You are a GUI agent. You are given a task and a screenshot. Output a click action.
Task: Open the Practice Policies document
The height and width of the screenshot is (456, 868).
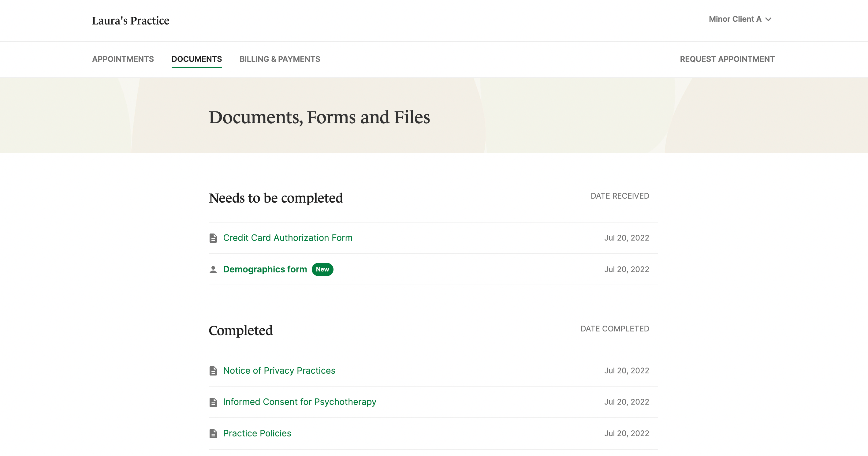click(x=257, y=433)
